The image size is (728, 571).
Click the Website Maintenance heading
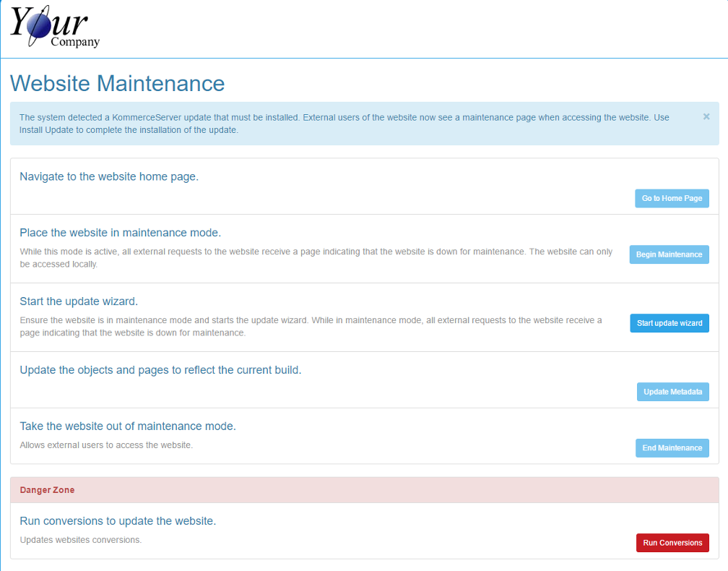click(118, 84)
